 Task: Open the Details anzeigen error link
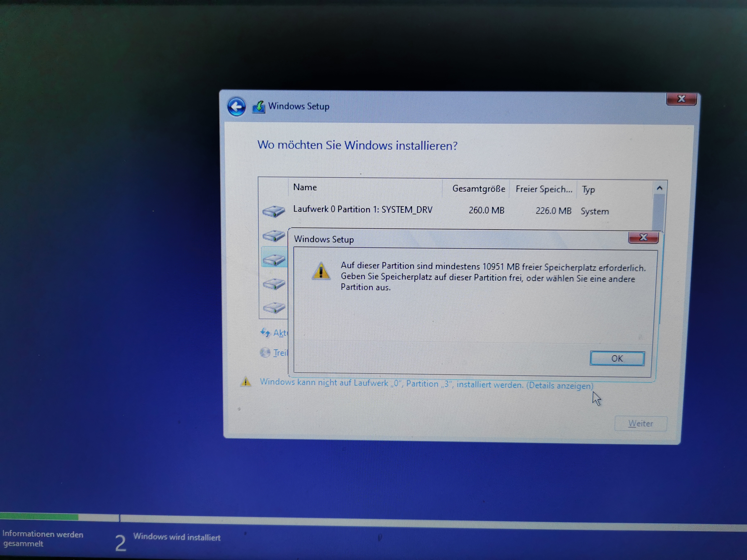559,385
